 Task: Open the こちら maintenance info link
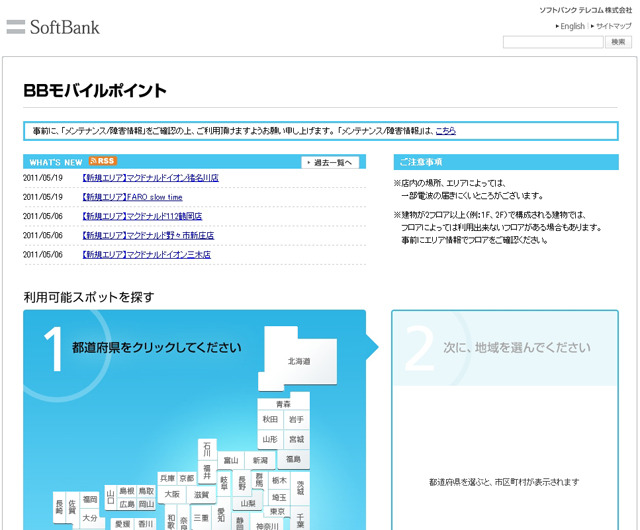(x=446, y=131)
